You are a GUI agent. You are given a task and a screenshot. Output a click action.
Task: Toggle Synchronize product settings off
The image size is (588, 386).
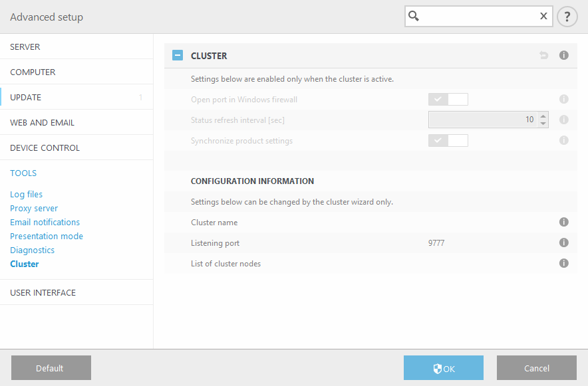[448, 140]
